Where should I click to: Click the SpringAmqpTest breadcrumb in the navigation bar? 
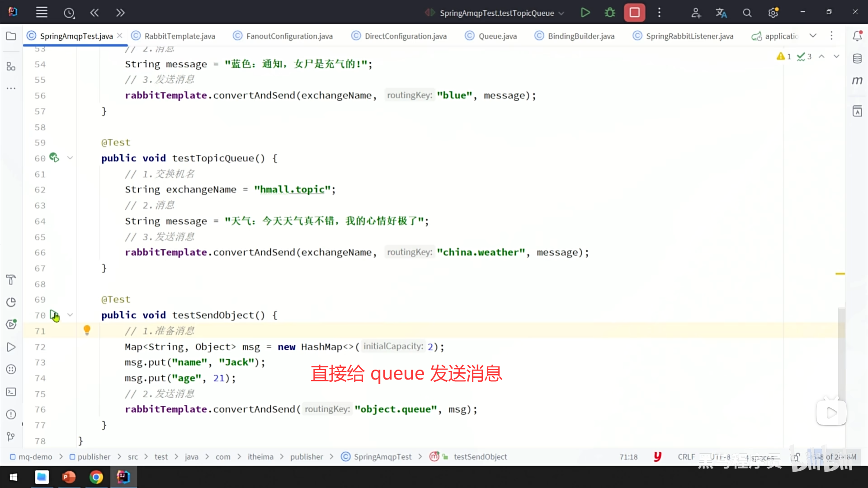point(382,457)
